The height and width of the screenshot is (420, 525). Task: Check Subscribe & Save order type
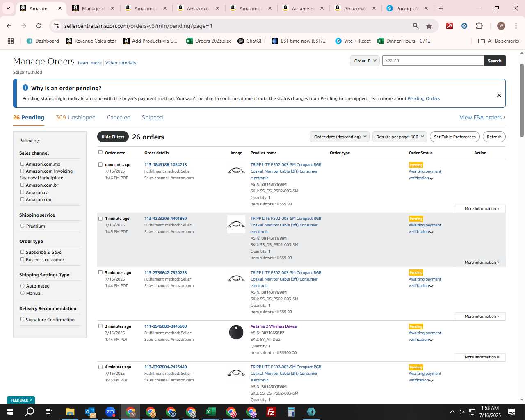click(22, 252)
